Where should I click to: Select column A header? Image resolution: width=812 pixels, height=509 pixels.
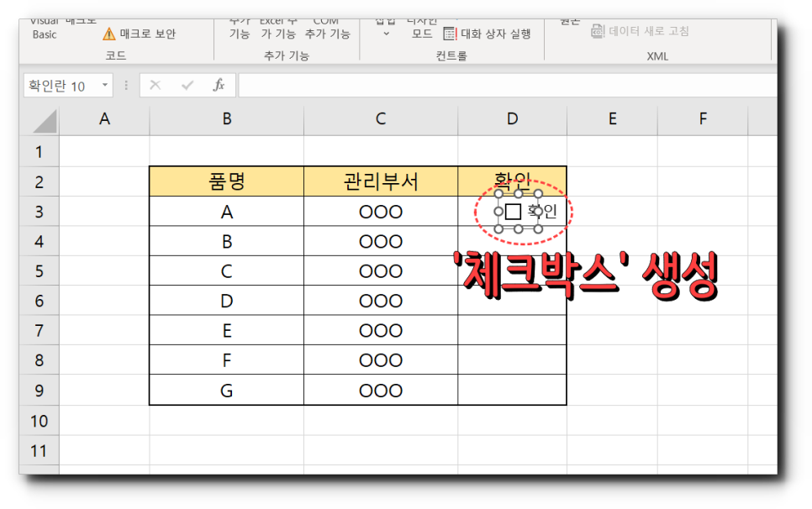(x=104, y=119)
